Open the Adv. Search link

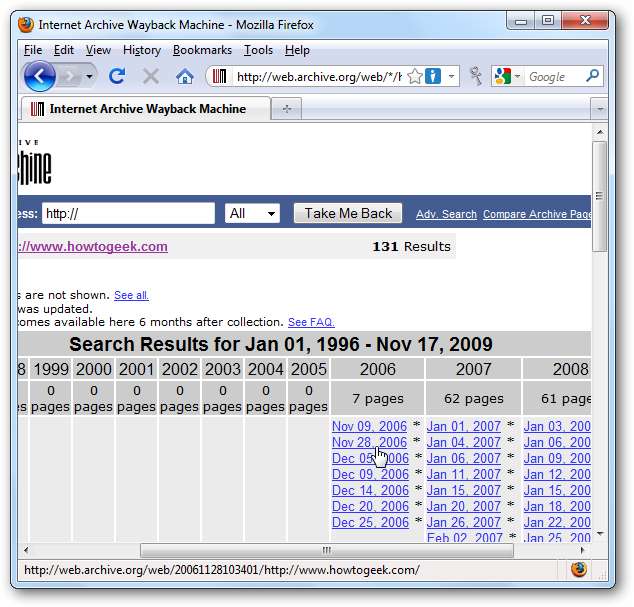pyautogui.click(x=446, y=214)
